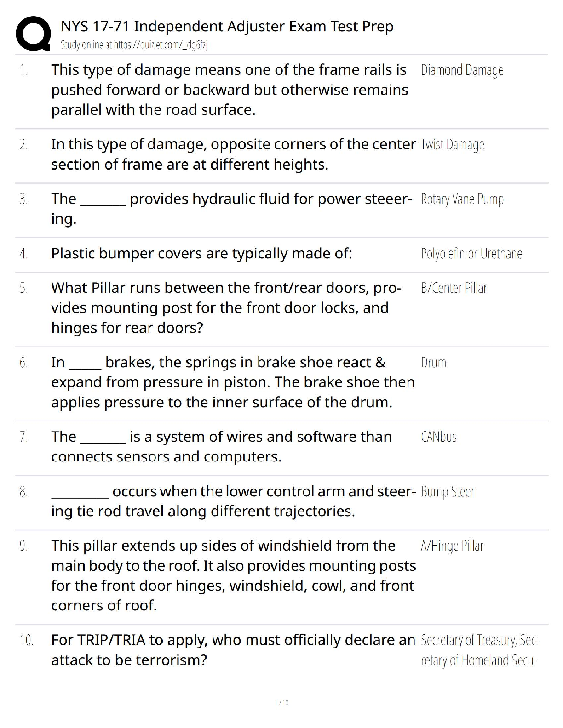Select the A/Hinge Pillar answer
563x728 pixels.
(452, 546)
